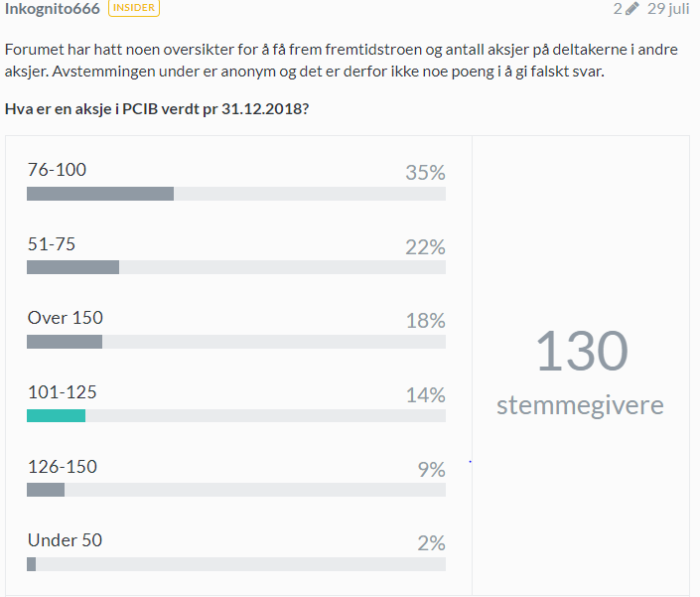Click the teal 101-125 result bar
The height and width of the screenshot is (597, 700).
click(x=57, y=415)
